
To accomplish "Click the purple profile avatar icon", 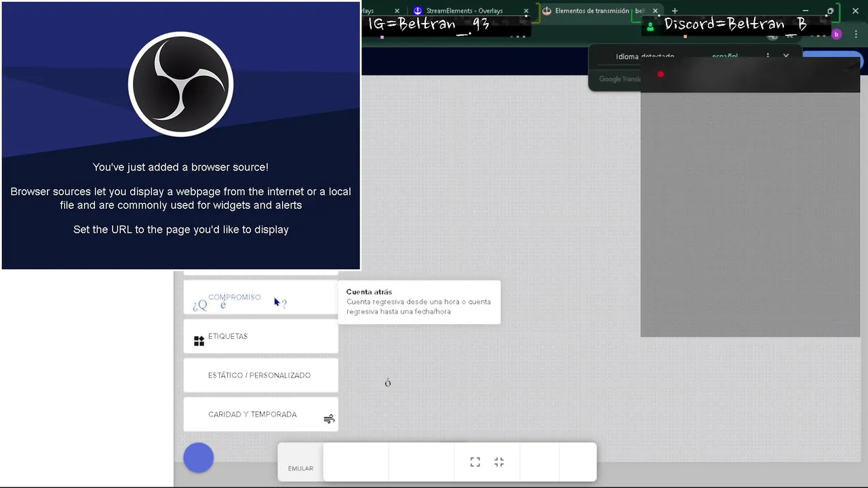I will 837,34.
